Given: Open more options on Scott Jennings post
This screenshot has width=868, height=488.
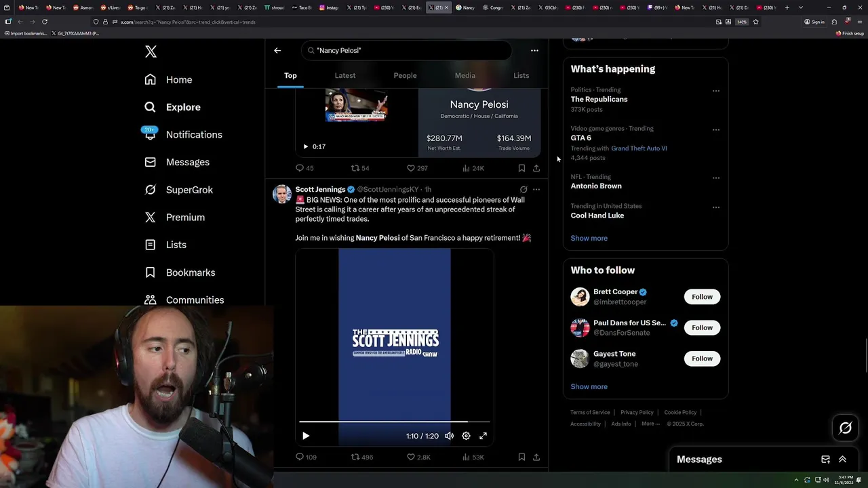Looking at the screenshot, I should (x=536, y=190).
